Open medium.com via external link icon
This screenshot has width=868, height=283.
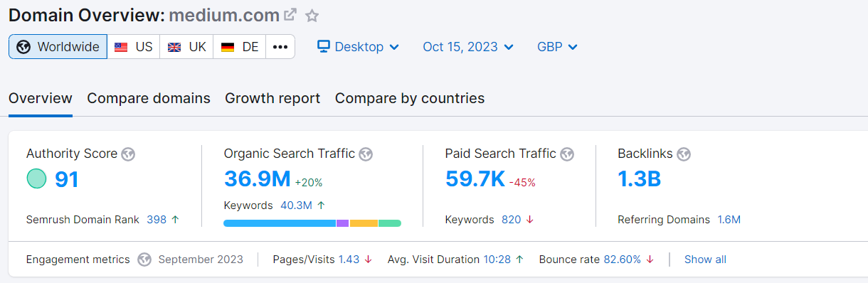pos(290,15)
